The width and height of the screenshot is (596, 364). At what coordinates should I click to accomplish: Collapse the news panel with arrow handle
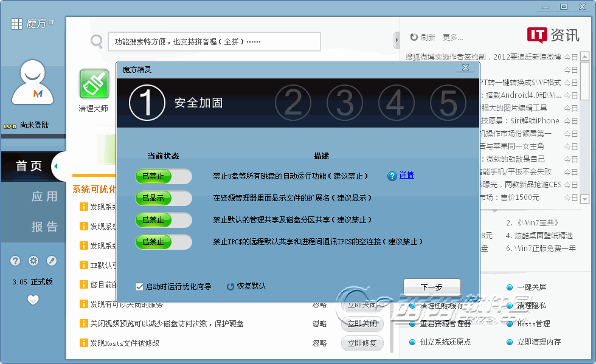pos(397,40)
